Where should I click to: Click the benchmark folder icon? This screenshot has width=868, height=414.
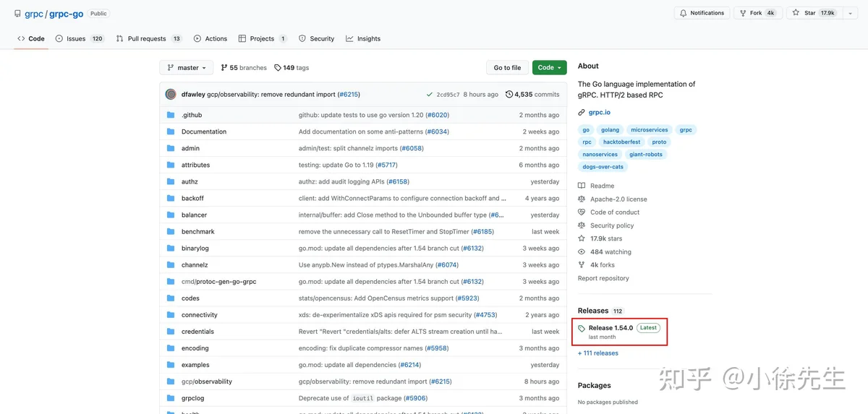pyautogui.click(x=171, y=231)
